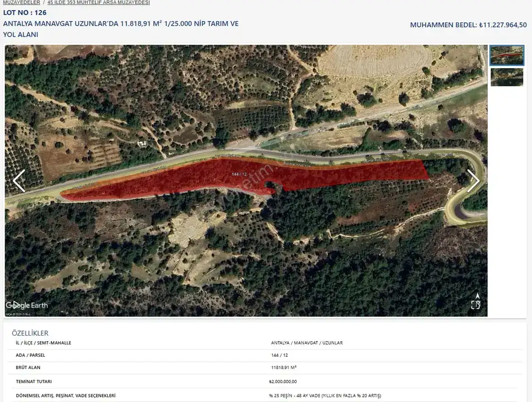
Task: Click the MUHAMMEN BEDEL price text
Action: coord(468,25)
